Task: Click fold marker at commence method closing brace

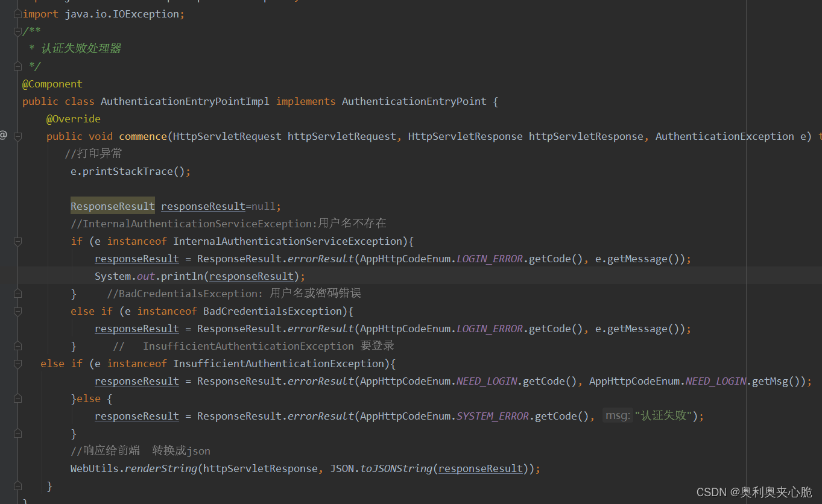Action: [x=17, y=486]
